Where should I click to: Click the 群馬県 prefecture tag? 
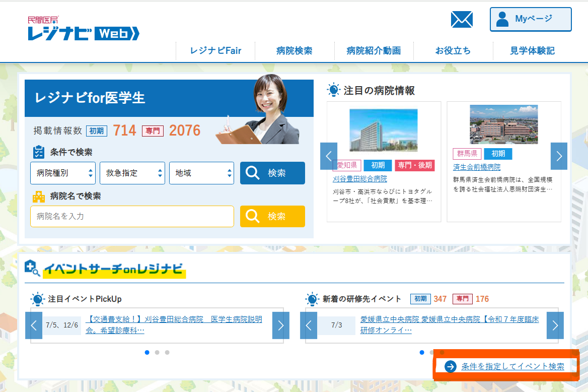467,154
